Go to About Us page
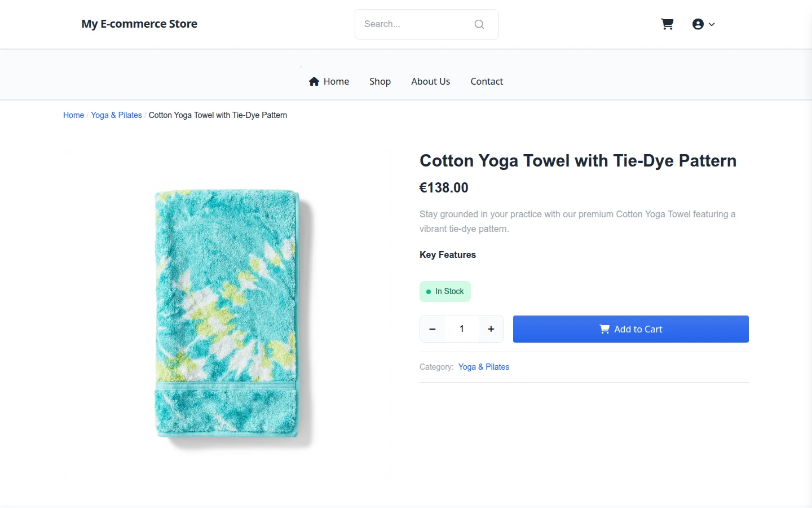 click(431, 81)
